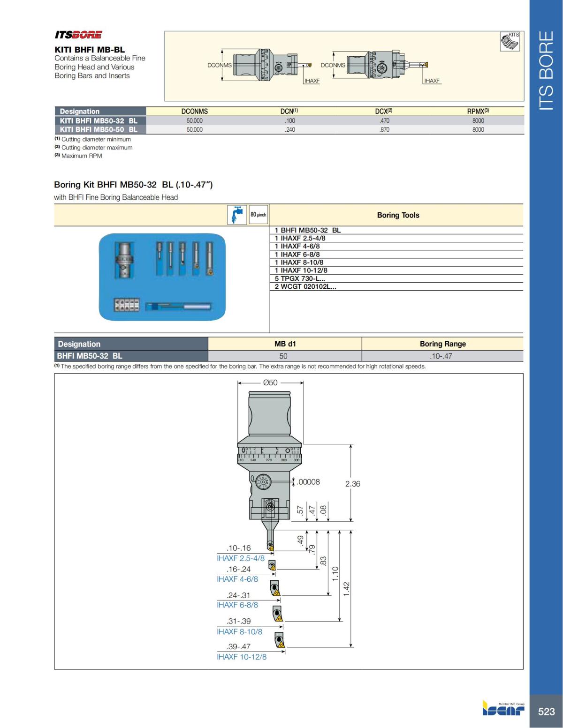Image resolution: width=563 pixels, height=728 pixels.
Task: Click the .10-.47 boring range value
Action: click(x=441, y=356)
